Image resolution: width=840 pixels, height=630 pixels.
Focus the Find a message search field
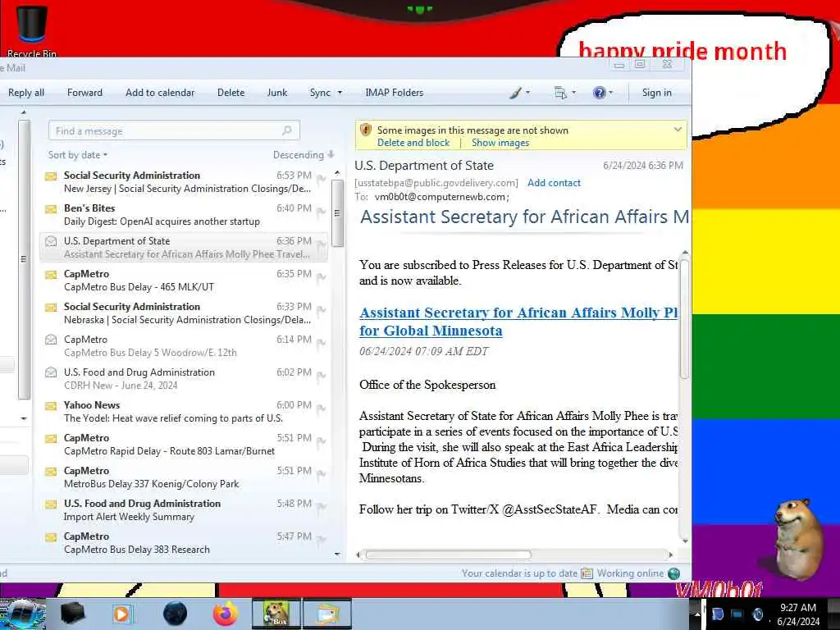point(174,130)
